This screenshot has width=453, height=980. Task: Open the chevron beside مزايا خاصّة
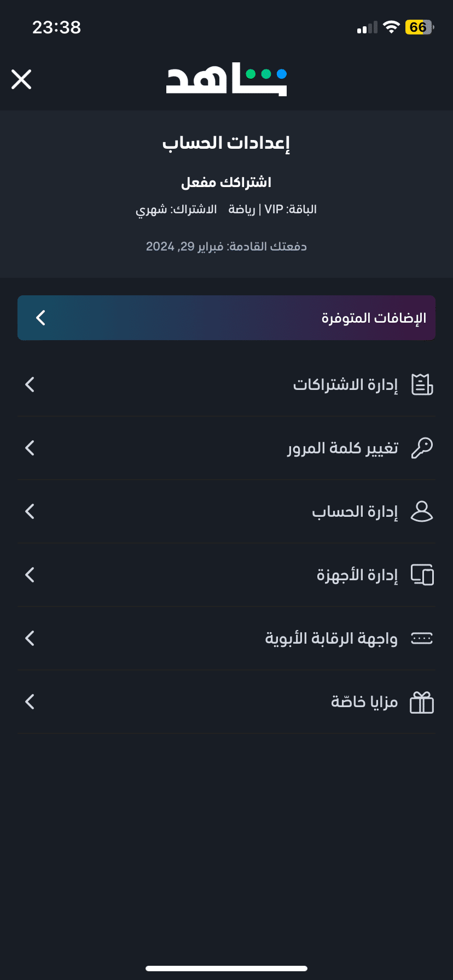click(x=30, y=702)
